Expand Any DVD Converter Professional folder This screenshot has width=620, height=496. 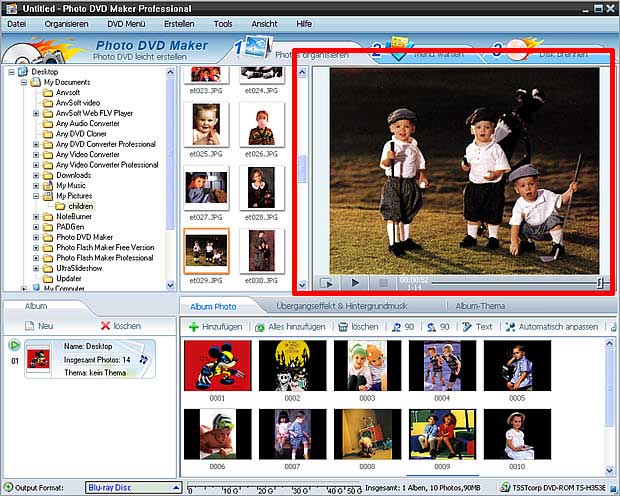pyautogui.click(x=36, y=144)
